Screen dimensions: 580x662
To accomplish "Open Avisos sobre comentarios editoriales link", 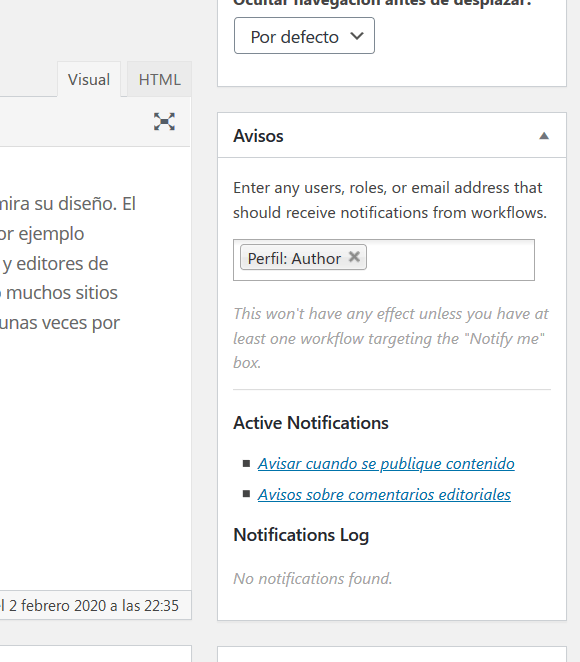I will point(384,494).
